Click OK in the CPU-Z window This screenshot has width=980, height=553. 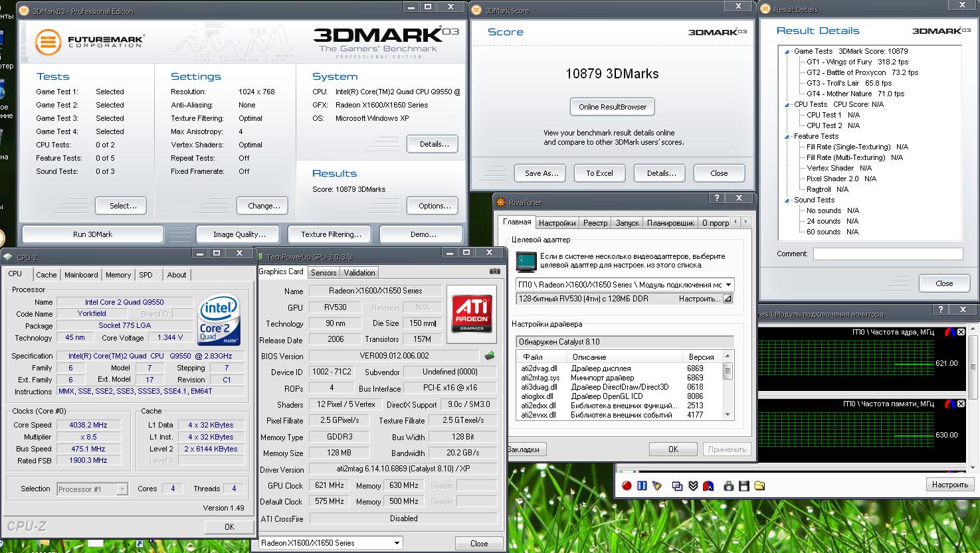click(x=229, y=526)
